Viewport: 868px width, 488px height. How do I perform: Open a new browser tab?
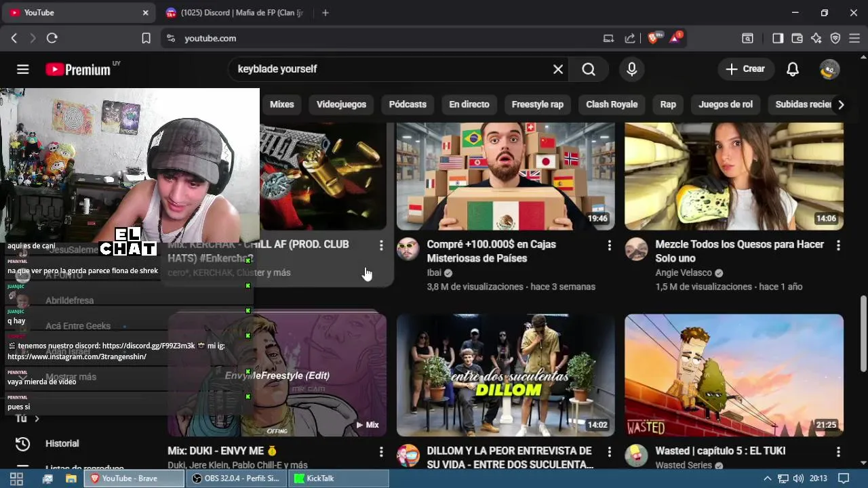coord(325,13)
